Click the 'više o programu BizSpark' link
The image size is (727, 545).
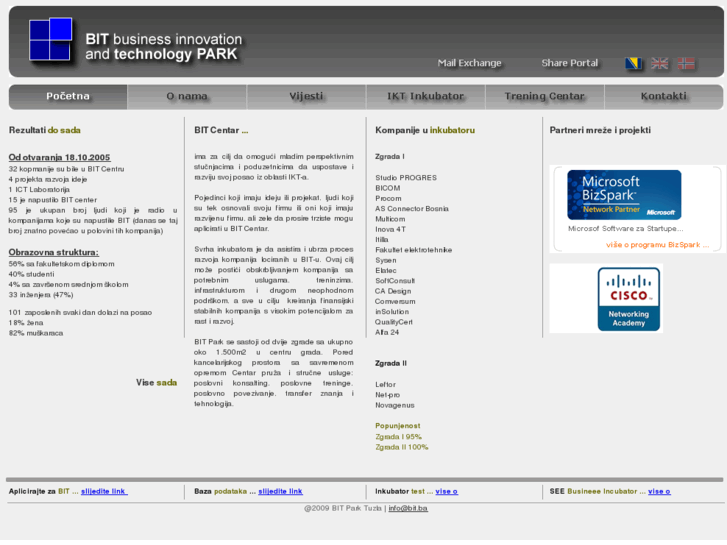[657, 245]
